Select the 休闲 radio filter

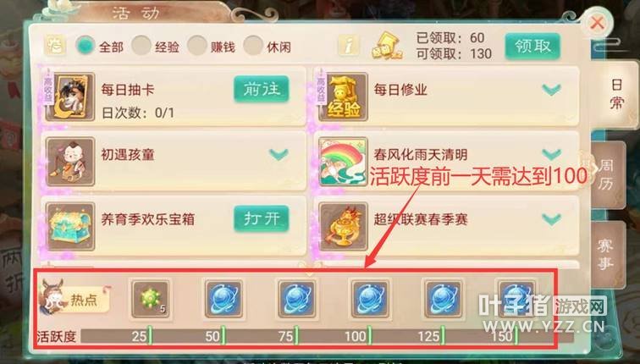pyautogui.click(x=253, y=46)
